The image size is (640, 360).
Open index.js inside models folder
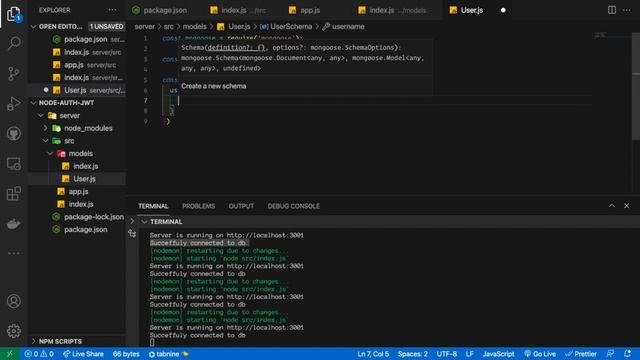click(x=77, y=166)
